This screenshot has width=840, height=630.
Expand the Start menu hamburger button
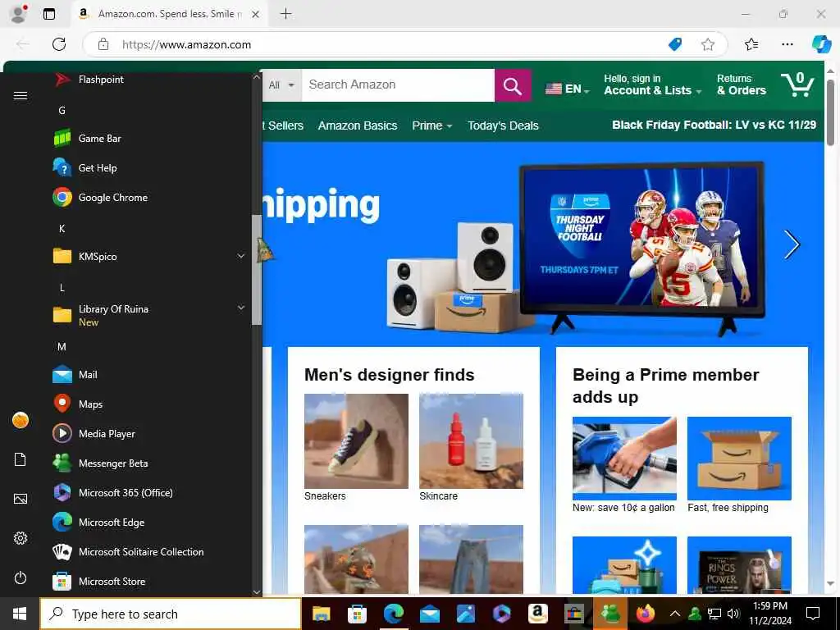click(21, 95)
